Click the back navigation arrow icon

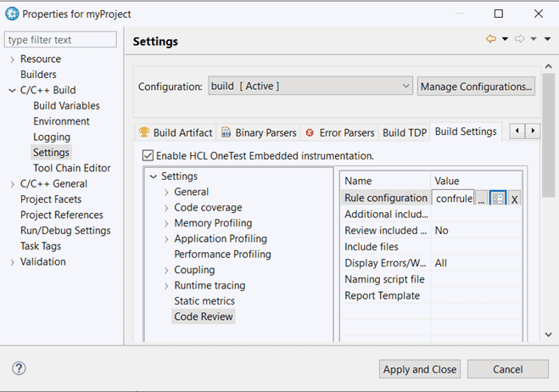pyautogui.click(x=490, y=39)
